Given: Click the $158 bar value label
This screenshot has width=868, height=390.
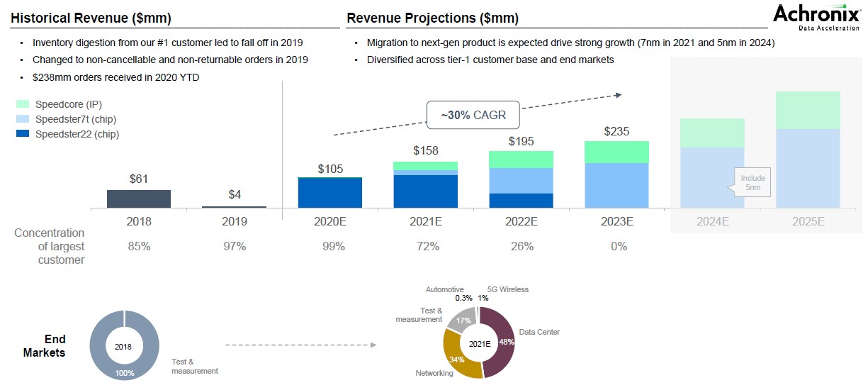Looking at the screenshot, I should tap(426, 150).
